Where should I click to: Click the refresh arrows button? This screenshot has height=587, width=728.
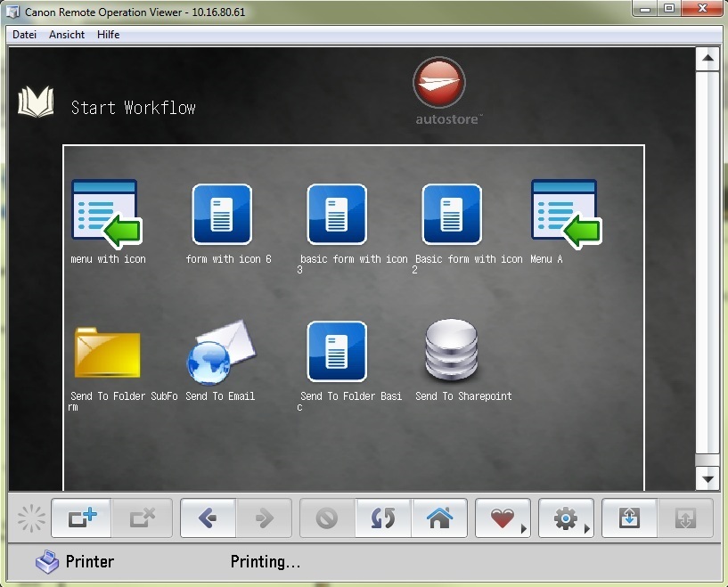pos(382,518)
